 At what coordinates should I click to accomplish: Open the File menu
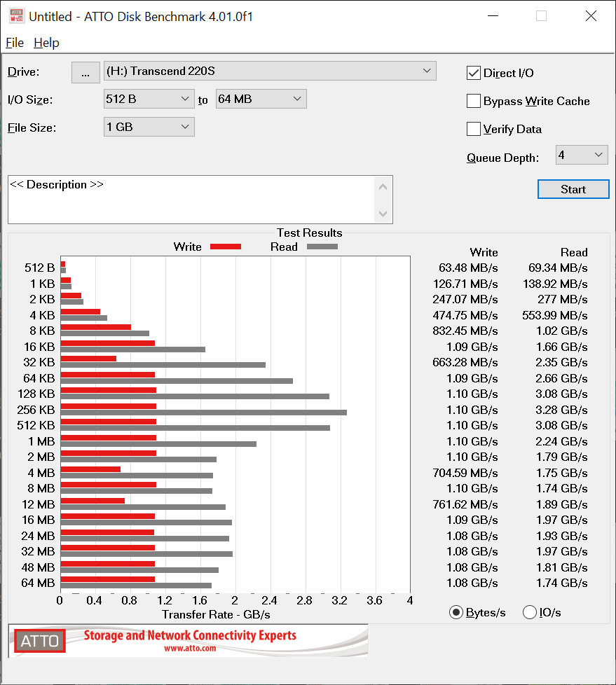click(15, 43)
